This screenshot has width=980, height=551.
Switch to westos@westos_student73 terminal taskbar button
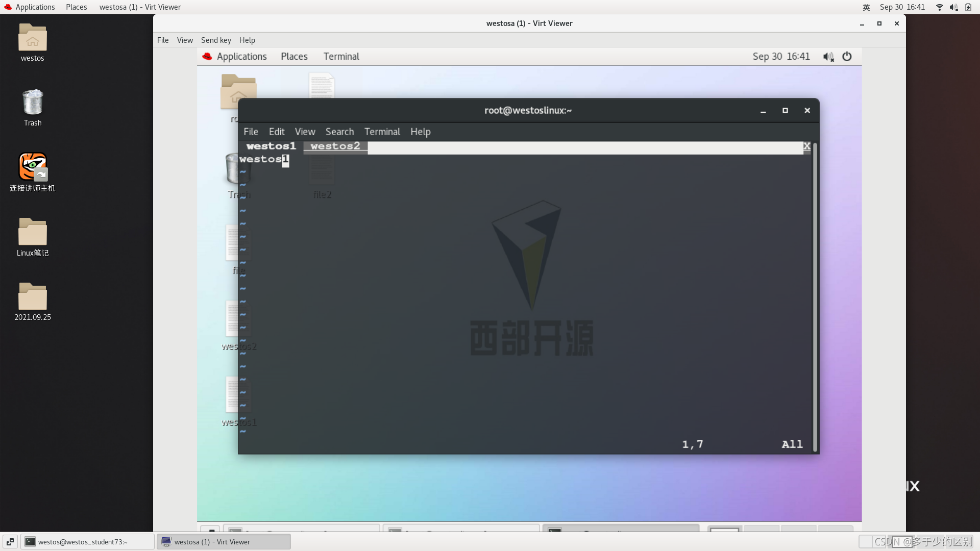coord(87,542)
